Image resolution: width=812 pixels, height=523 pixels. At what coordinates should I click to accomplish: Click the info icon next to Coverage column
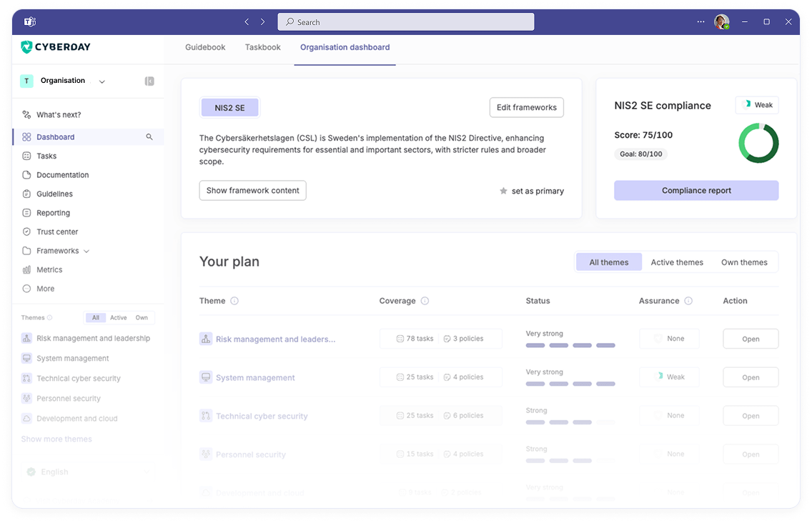(x=425, y=301)
